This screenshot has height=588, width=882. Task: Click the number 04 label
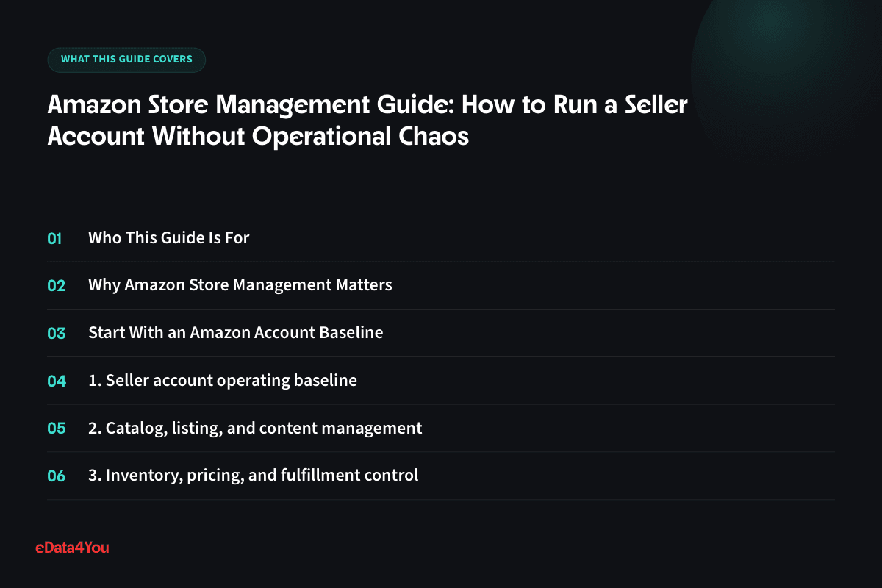[56, 380]
